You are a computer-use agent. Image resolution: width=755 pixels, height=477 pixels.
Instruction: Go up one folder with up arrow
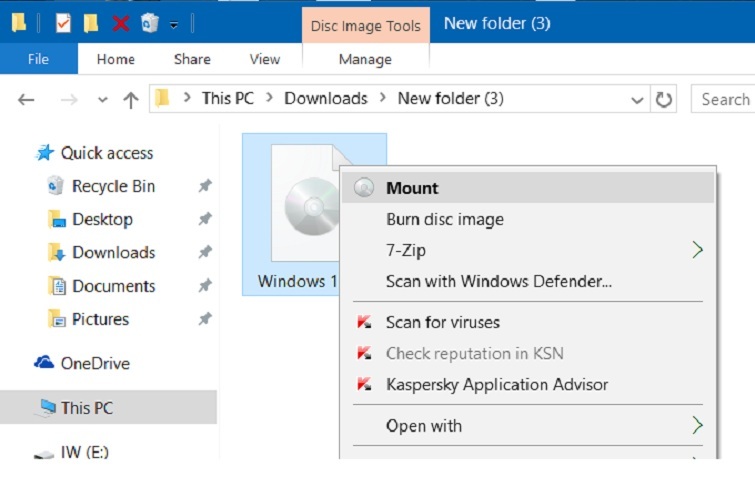(130, 99)
